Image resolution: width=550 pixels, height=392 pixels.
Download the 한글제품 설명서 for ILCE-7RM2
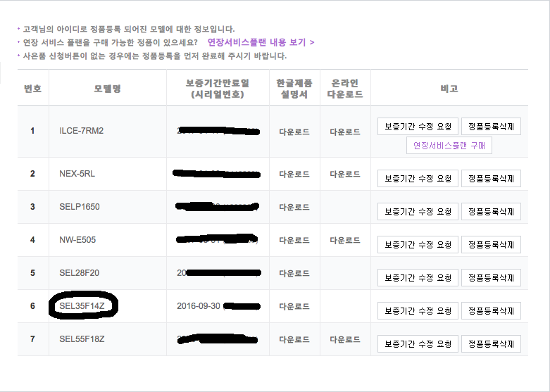pyautogui.click(x=294, y=132)
